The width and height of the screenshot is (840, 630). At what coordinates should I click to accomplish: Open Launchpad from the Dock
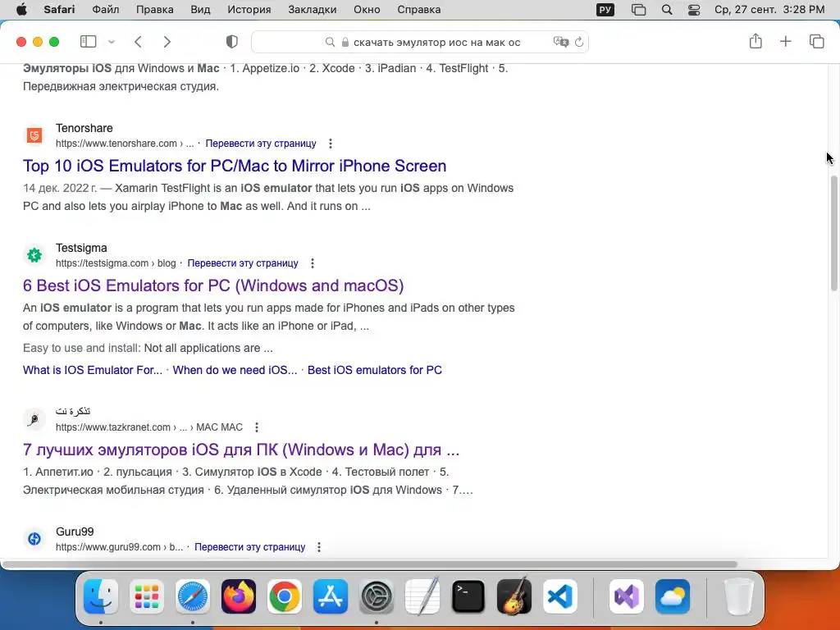click(x=147, y=596)
